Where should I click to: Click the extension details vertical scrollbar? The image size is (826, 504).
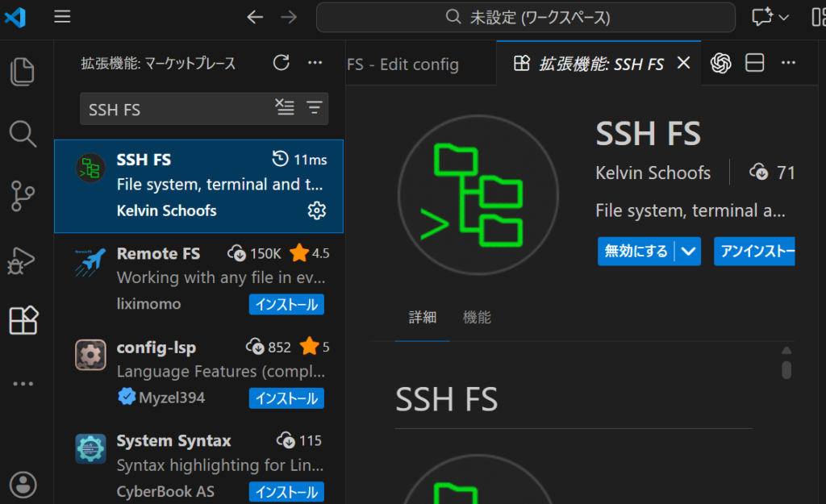786,369
